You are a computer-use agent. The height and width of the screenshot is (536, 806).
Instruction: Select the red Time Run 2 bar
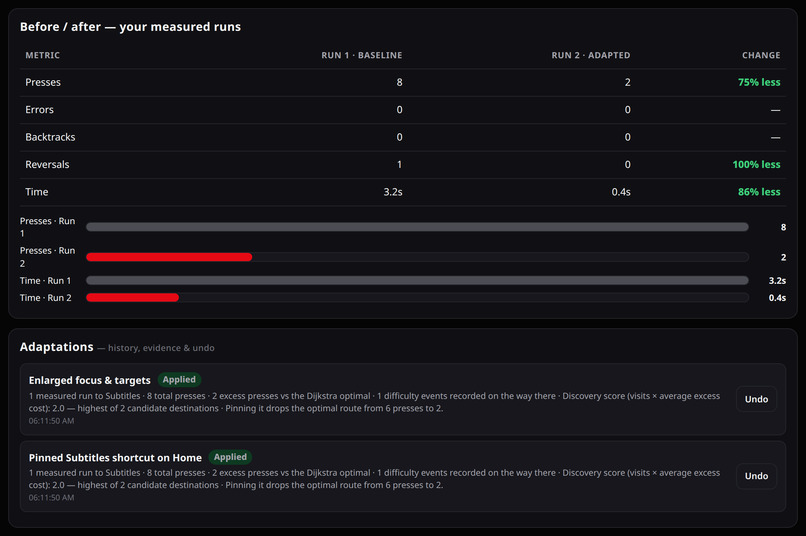click(133, 298)
